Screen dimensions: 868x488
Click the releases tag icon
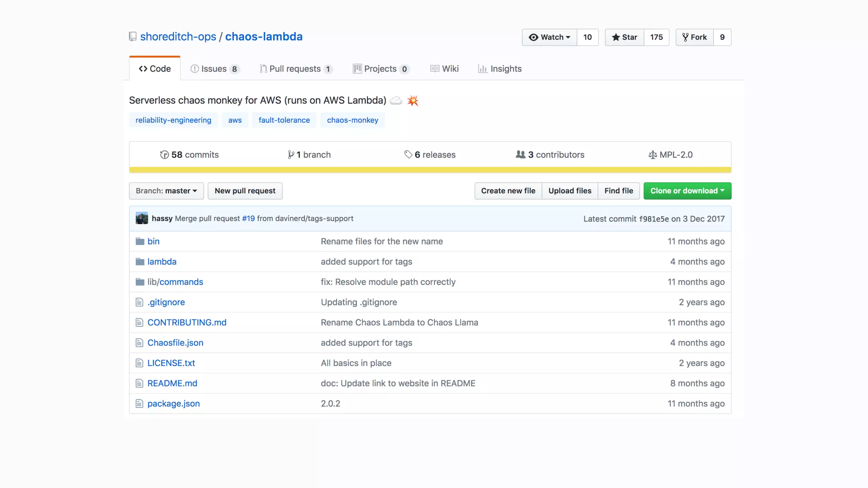pos(408,155)
